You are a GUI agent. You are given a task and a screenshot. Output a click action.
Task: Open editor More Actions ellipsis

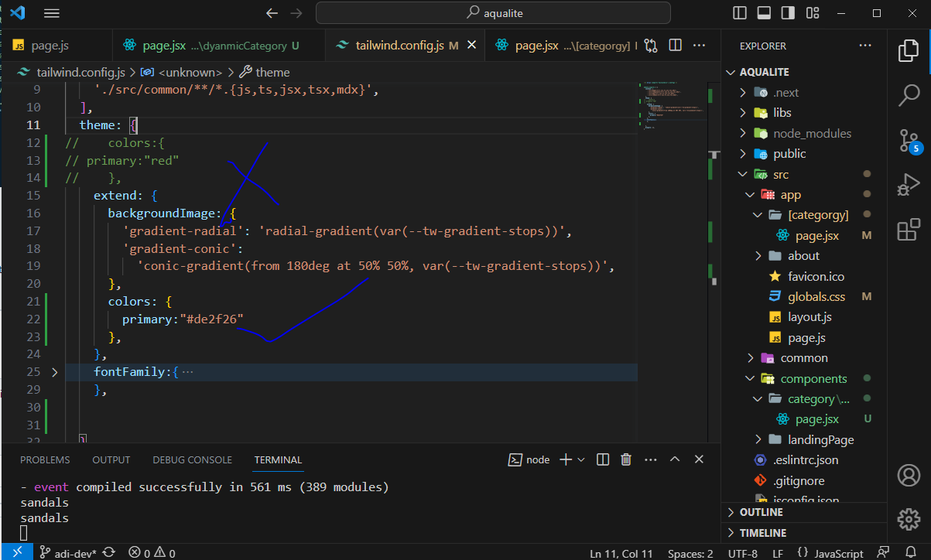(x=699, y=46)
